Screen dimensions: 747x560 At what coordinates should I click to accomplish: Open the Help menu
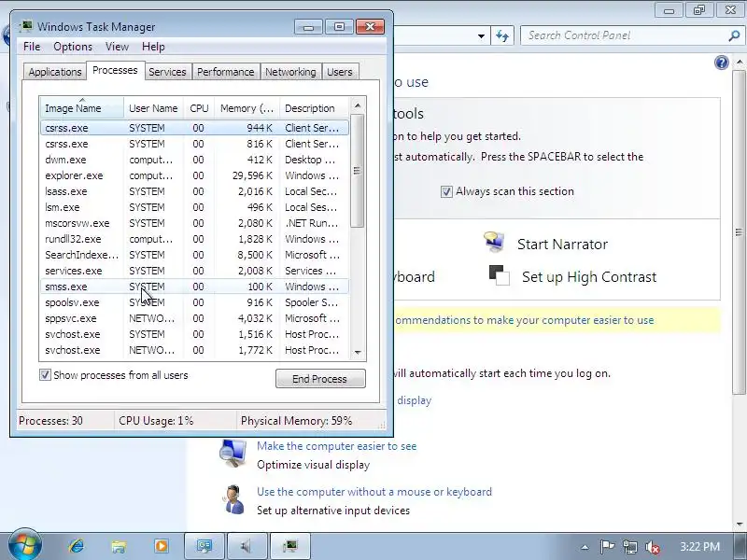[153, 47]
